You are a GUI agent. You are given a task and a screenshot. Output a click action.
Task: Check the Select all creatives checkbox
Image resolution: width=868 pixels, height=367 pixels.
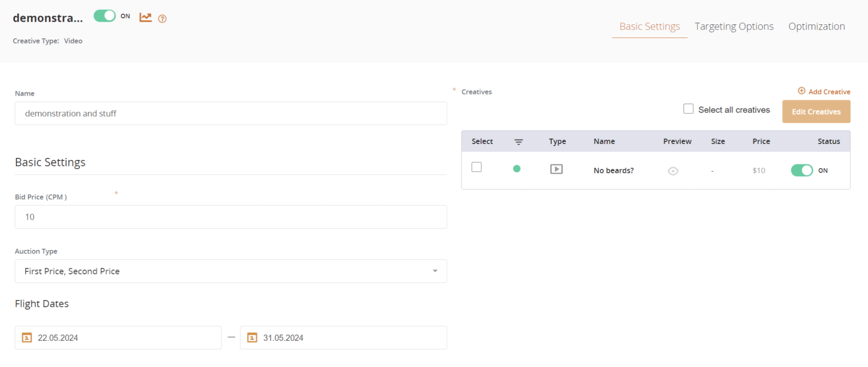pyautogui.click(x=688, y=109)
